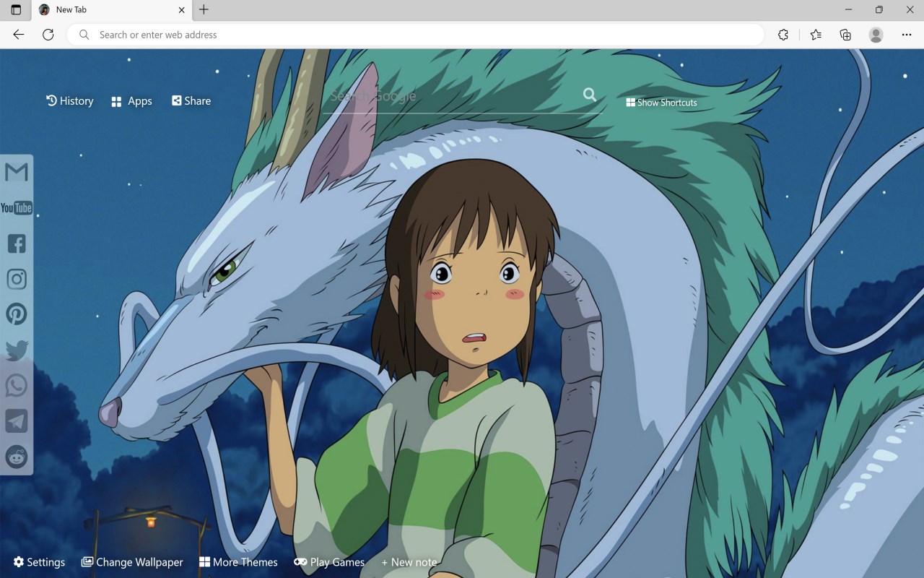Viewport: 924px width, 578px height.
Task: Open the tab actions menu icon
Action: click(x=16, y=10)
